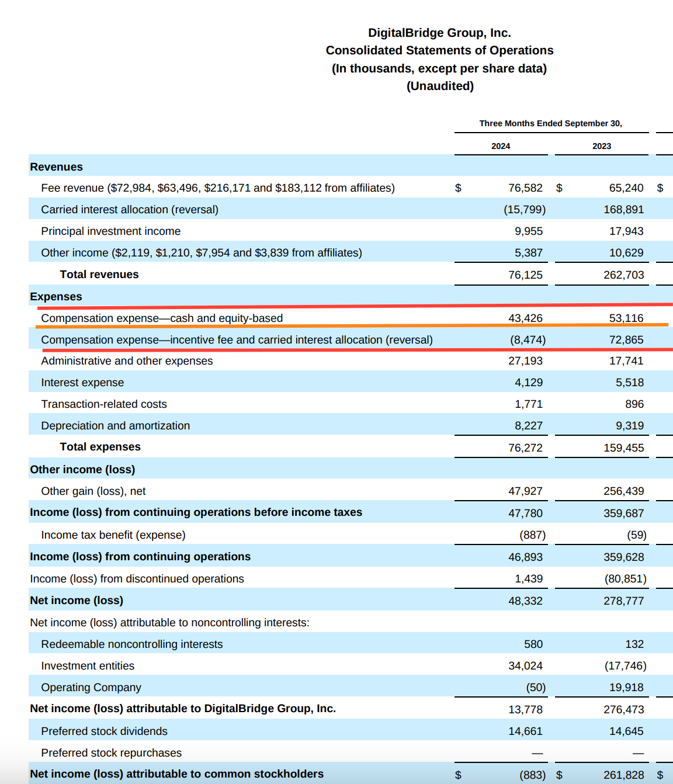Select the 278,777 net income value
This screenshot has height=784, width=673.
coord(624,601)
